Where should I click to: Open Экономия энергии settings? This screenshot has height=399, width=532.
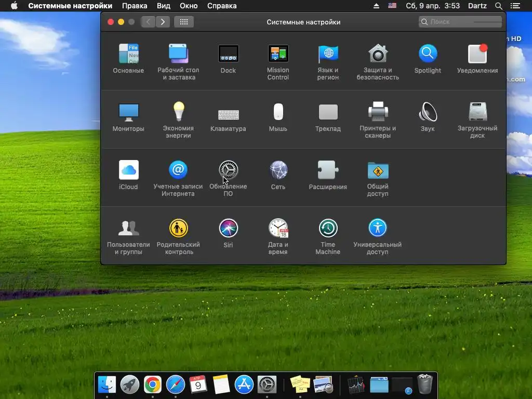pyautogui.click(x=178, y=121)
